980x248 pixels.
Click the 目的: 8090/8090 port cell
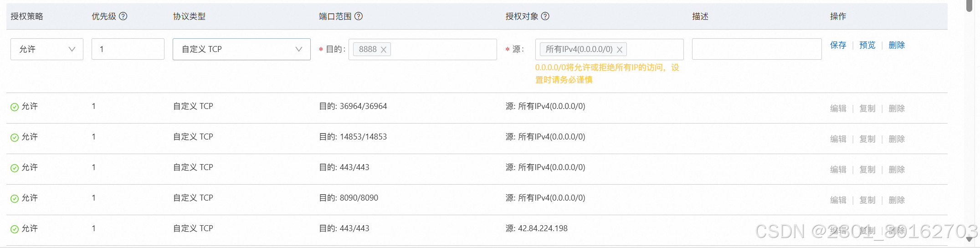tap(349, 198)
